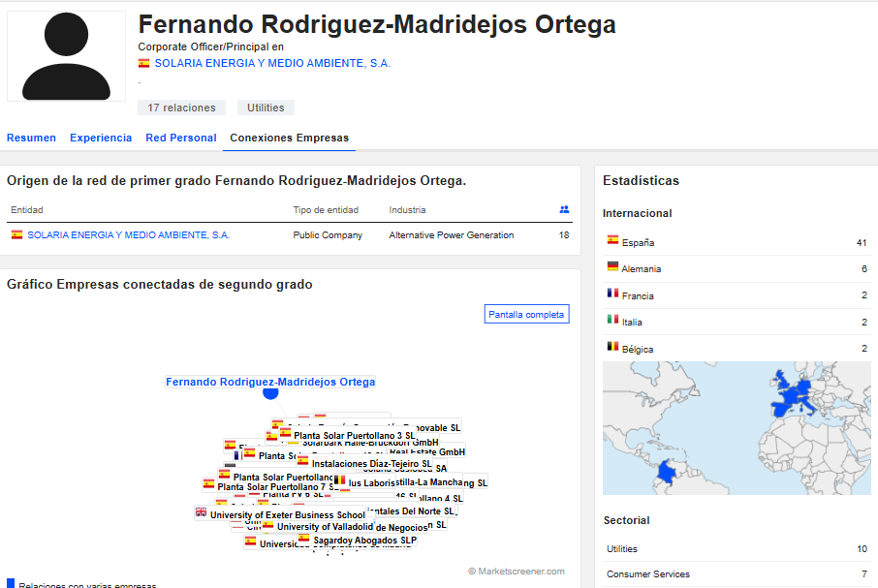
Task: Click the Spain flag beside Sagardoy Abogados SLP
Action: [x=303, y=538]
